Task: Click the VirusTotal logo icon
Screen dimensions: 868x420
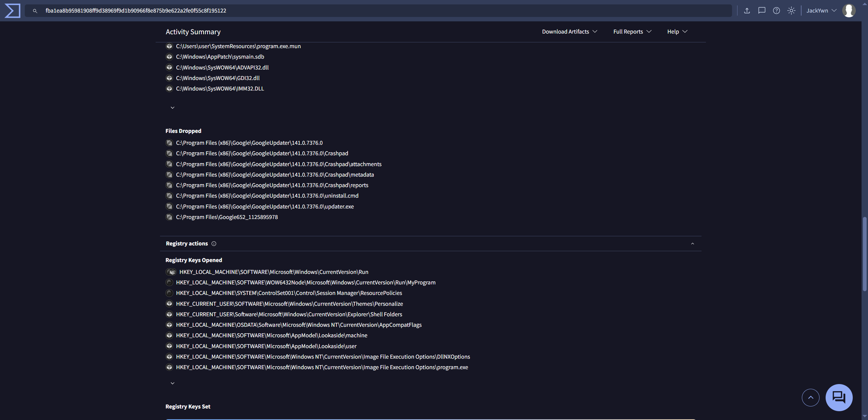Action: click(13, 11)
